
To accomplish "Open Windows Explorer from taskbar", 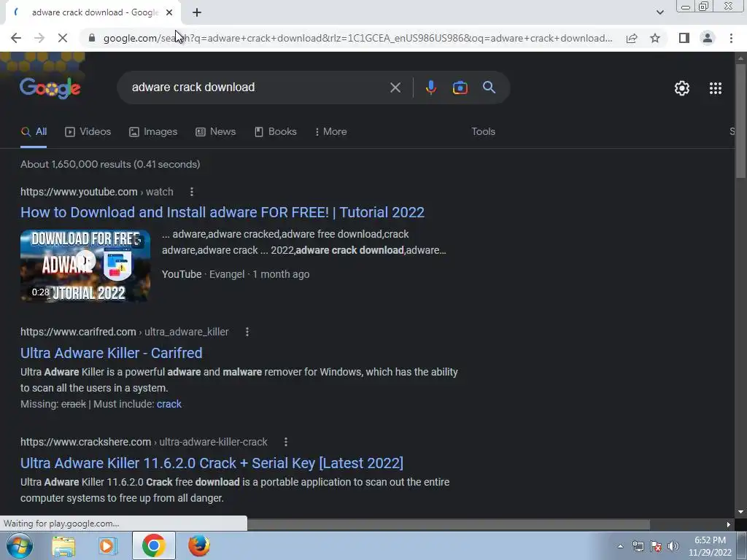I will pos(63,545).
